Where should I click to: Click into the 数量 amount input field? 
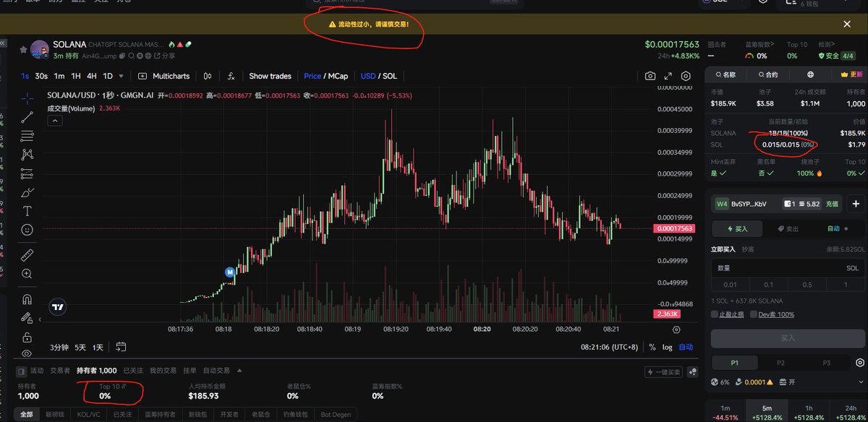pyautogui.click(x=788, y=267)
